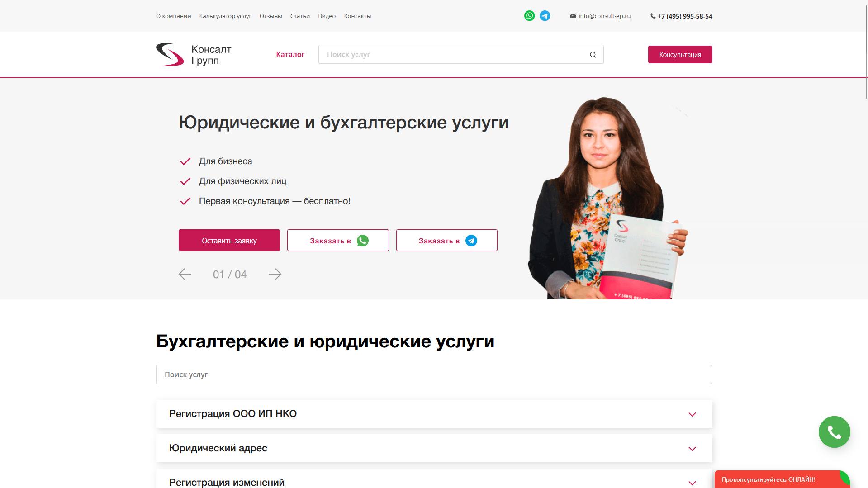
Task: Go to previous slide with left arrow
Action: coord(185,274)
